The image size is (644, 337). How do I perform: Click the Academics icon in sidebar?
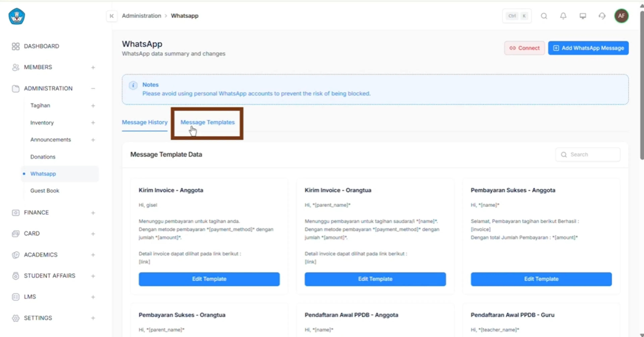click(15, 255)
